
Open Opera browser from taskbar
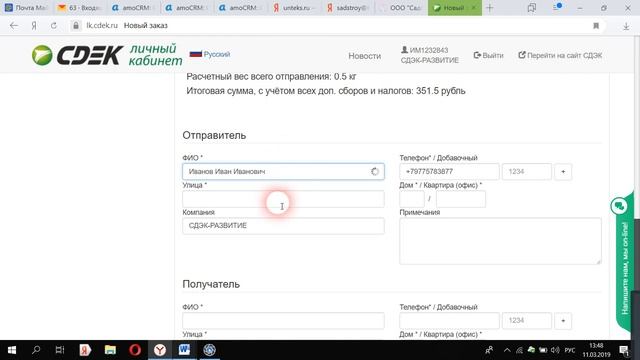tap(135, 350)
